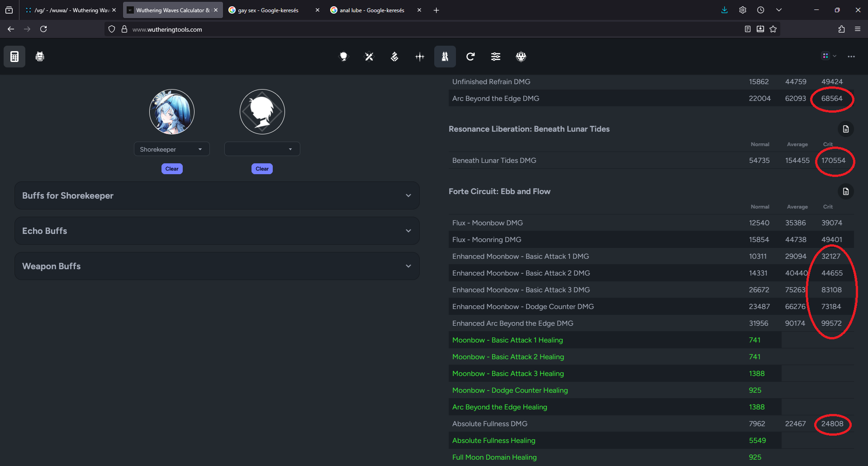868x466 pixels.
Task: Clear the second teammate slot
Action: coord(262,169)
